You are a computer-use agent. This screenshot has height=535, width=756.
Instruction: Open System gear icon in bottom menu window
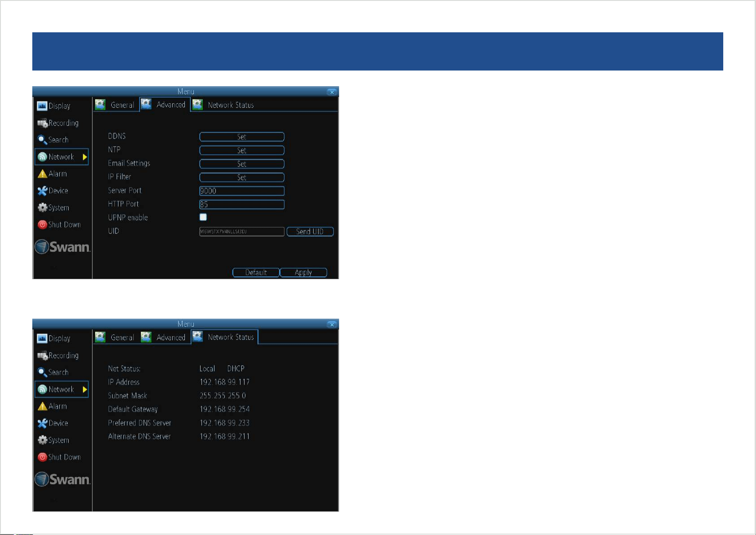[43, 440]
